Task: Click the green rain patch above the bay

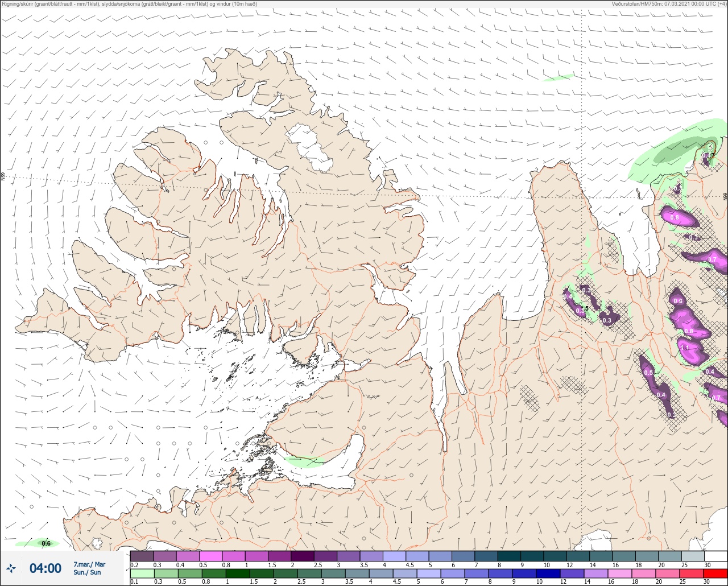Action: 305,460
